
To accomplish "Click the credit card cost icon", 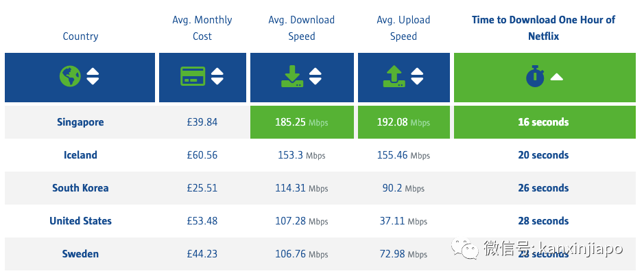I will (x=193, y=76).
